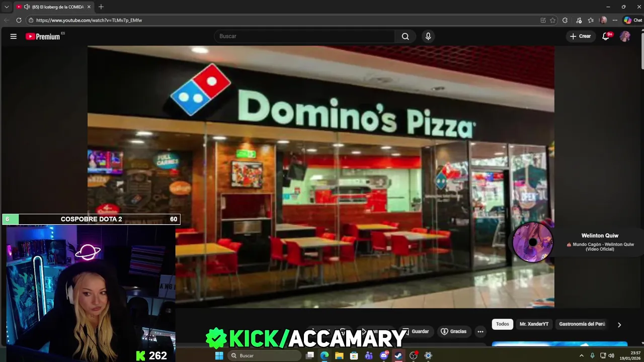Screen dimensions: 644x362
Task: Open Microsoft Store from taskbar
Action: (x=354, y=355)
